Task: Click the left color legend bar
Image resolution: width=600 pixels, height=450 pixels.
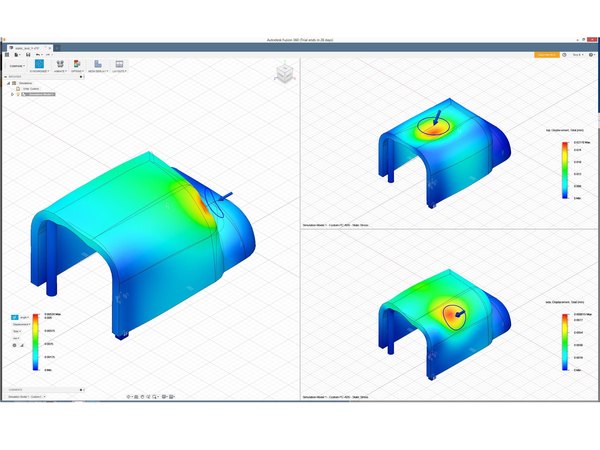Action: pos(35,342)
